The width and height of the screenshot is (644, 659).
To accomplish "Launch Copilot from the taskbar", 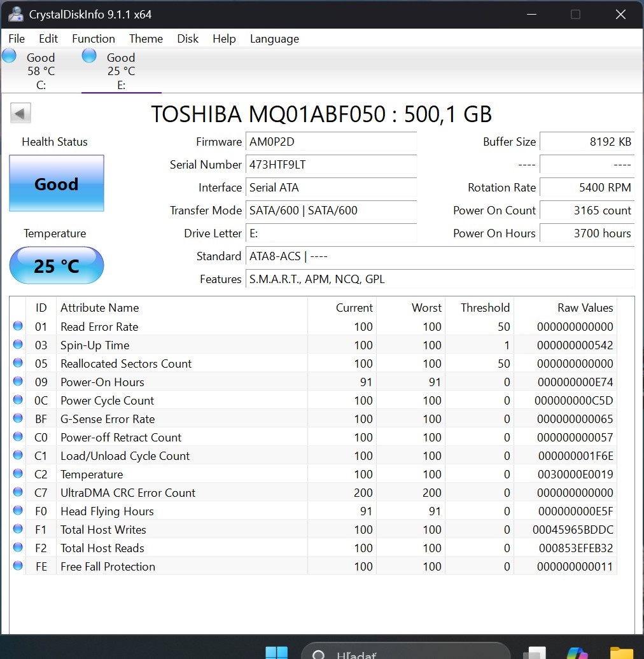I will click(576, 653).
